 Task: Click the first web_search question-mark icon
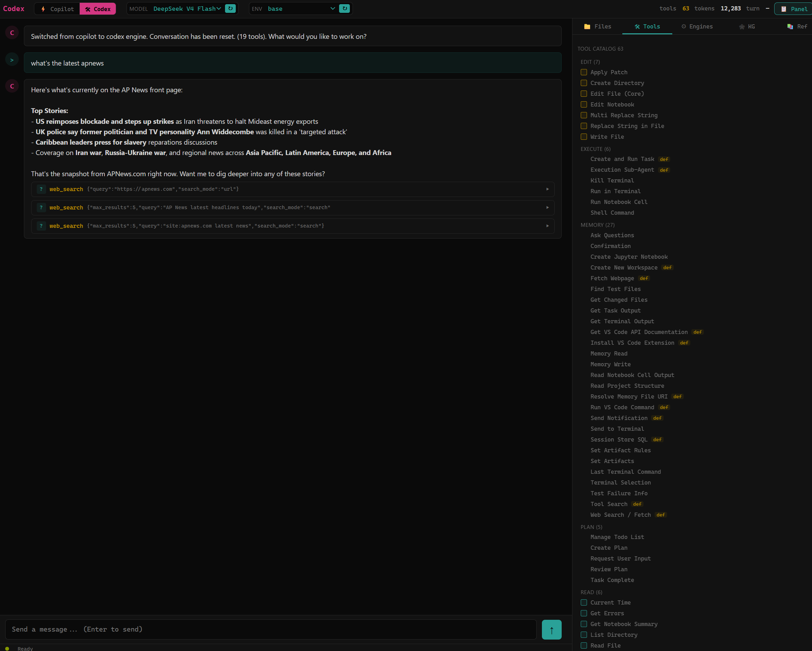coord(41,189)
